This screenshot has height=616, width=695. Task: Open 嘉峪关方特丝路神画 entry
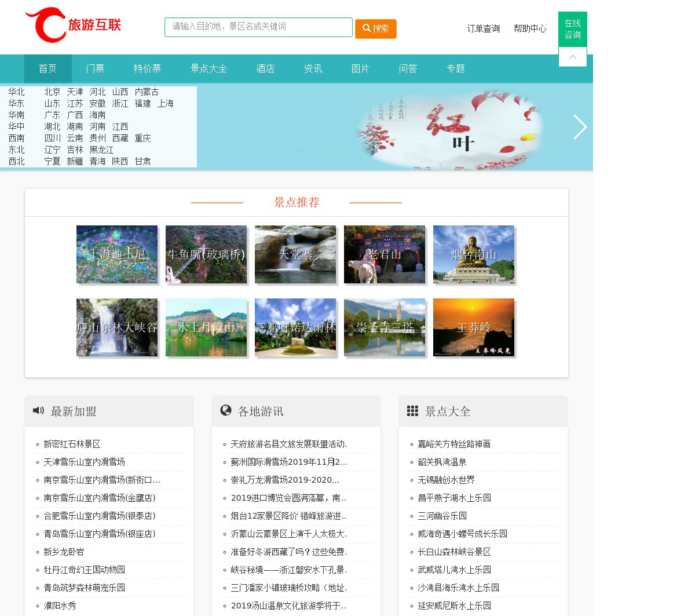point(454,444)
